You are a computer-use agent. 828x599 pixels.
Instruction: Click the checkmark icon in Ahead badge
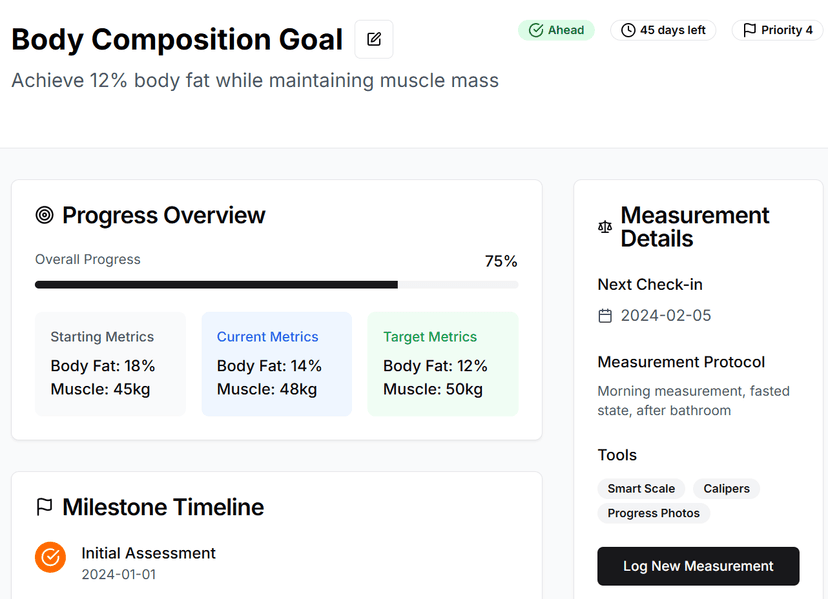click(x=535, y=30)
